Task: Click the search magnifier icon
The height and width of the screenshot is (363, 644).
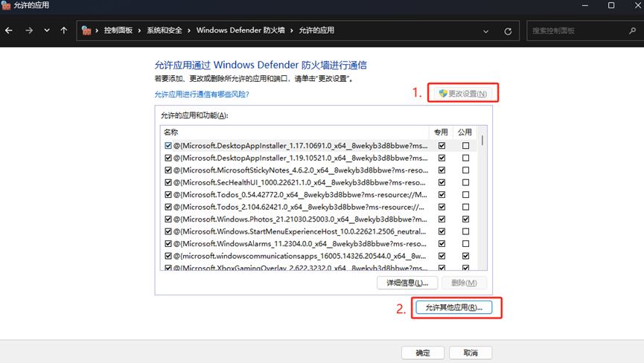Action: [x=633, y=30]
